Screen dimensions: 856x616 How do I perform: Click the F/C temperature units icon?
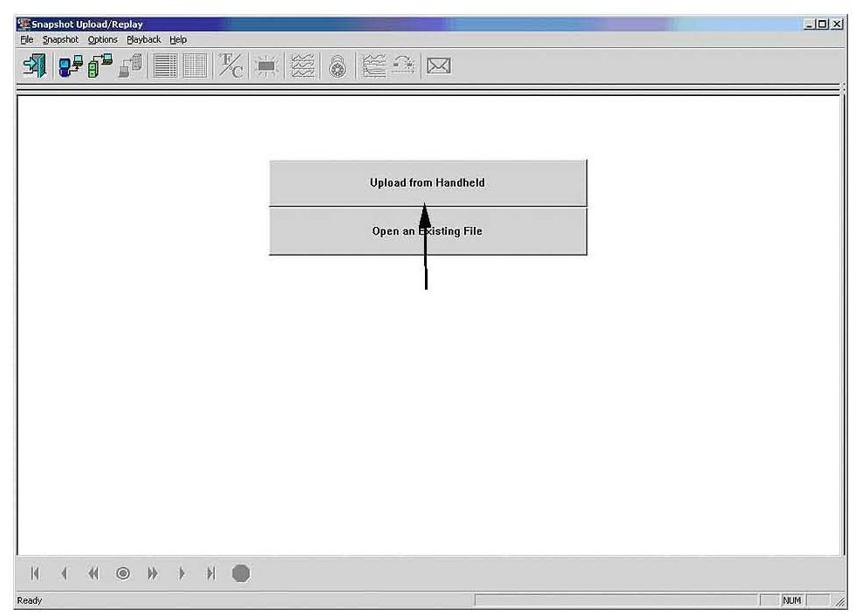pos(231,67)
